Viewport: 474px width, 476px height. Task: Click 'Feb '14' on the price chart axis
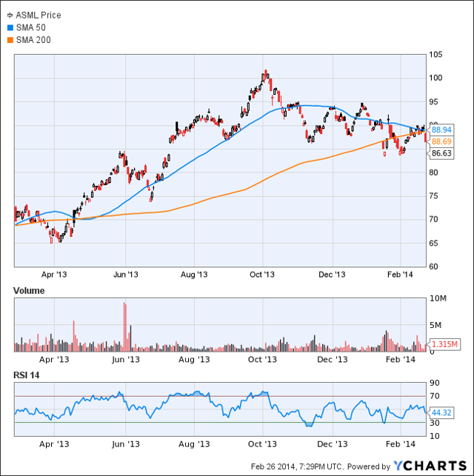coord(400,275)
